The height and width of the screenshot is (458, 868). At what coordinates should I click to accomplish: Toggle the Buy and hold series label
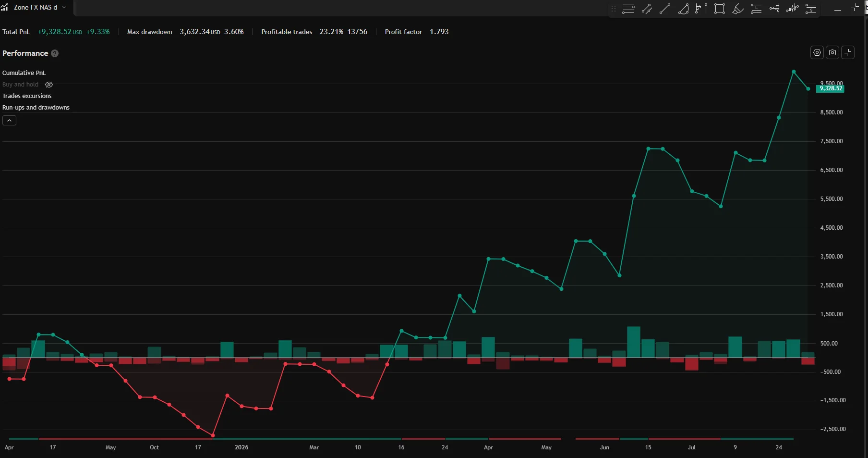[x=20, y=85]
